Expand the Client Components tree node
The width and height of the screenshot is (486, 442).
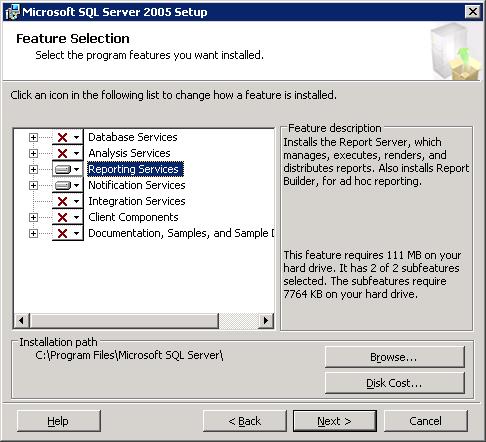33,217
